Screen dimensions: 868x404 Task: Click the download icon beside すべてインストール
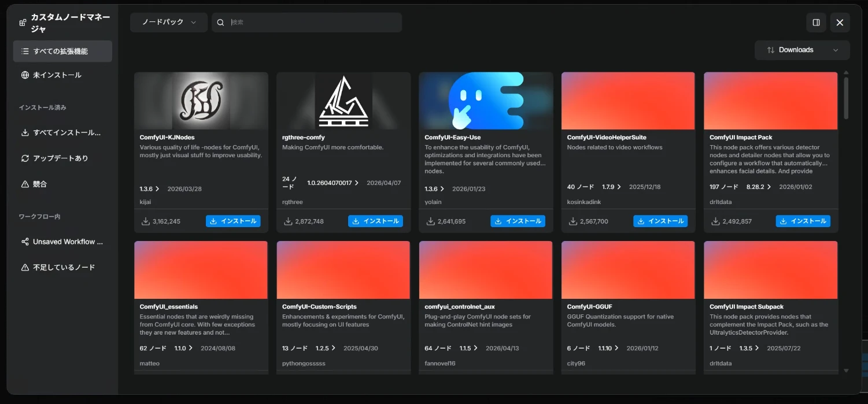click(25, 132)
